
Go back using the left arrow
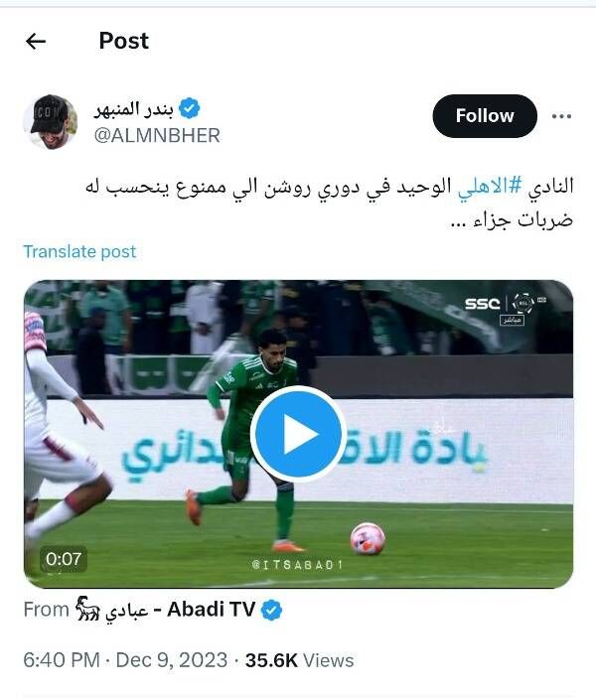coord(36,42)
